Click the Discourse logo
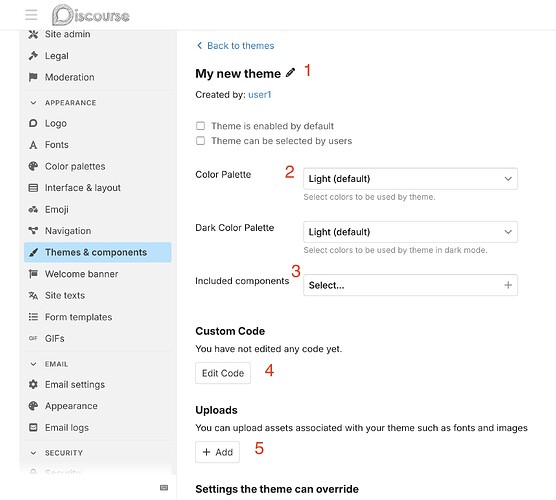Image resolution: width=556 pixels, height=500 pixels. coord(91,15)
